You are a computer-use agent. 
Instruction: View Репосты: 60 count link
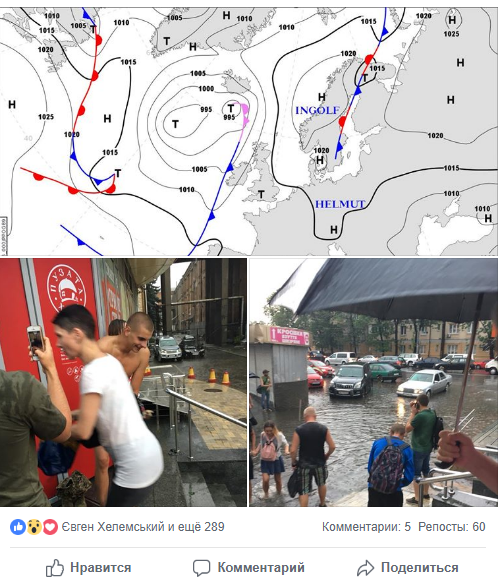tap(452, 527)
